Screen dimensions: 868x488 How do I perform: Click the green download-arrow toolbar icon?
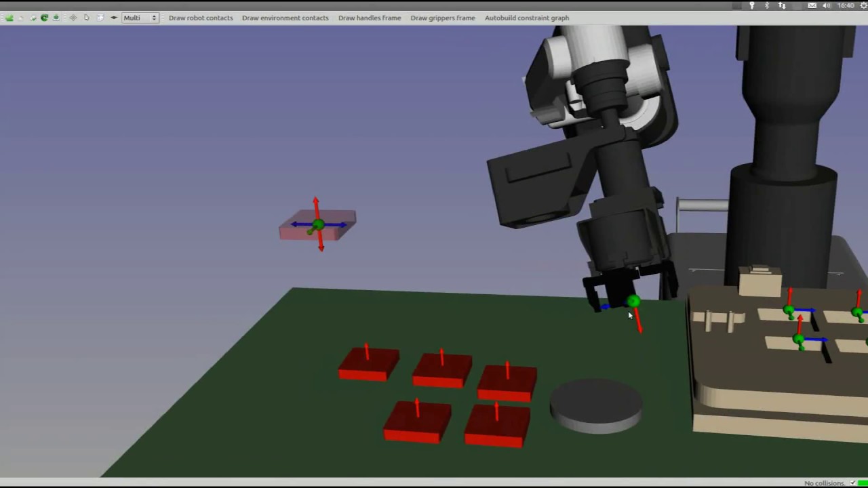tap(56, 18)
